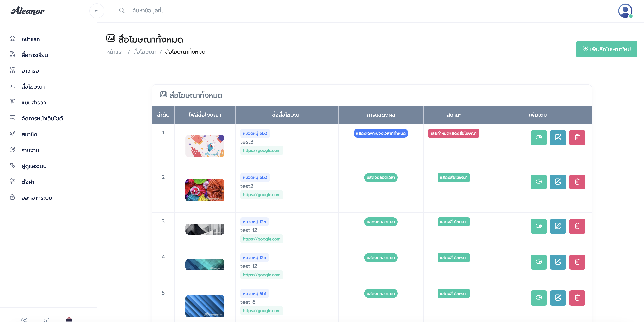The image size is (644, 322).
Task: Edit the row 4 test 12 ad
Action: 558,262
